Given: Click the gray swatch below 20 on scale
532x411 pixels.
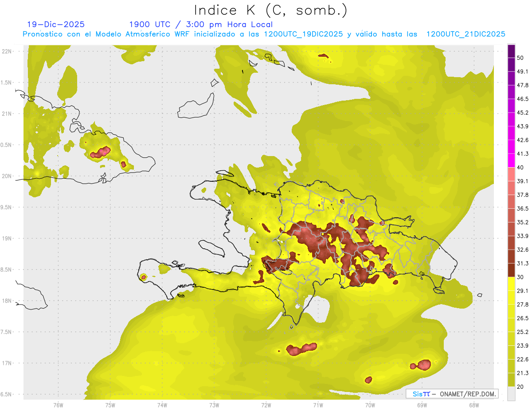Looking at the screenshot, I should click(x=511, y=394).
